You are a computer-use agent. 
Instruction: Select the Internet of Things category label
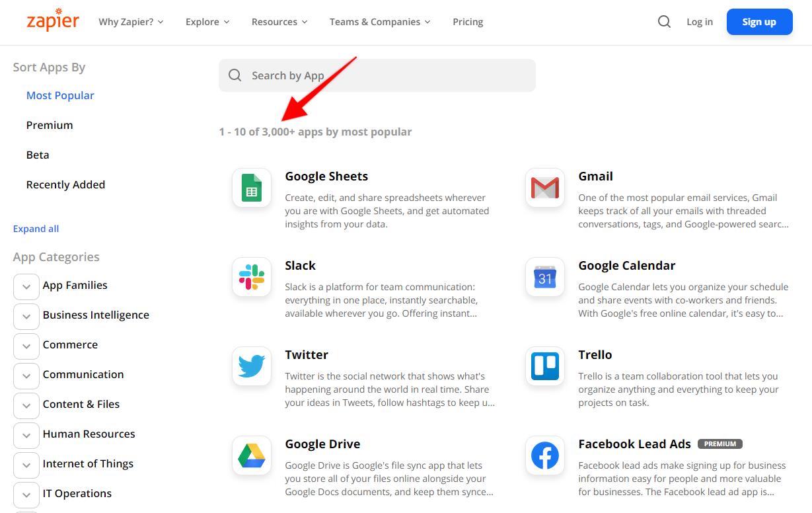click(x=88, y=464)
